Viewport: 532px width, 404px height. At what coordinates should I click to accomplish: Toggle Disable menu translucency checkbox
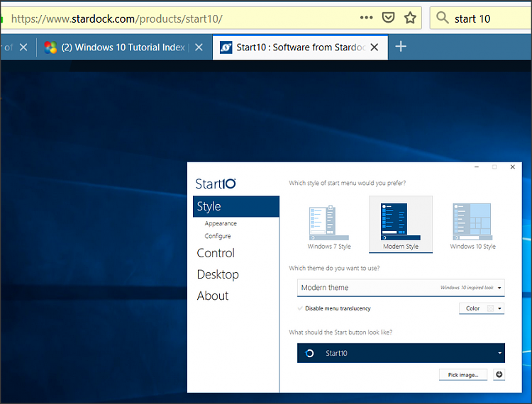300,308
